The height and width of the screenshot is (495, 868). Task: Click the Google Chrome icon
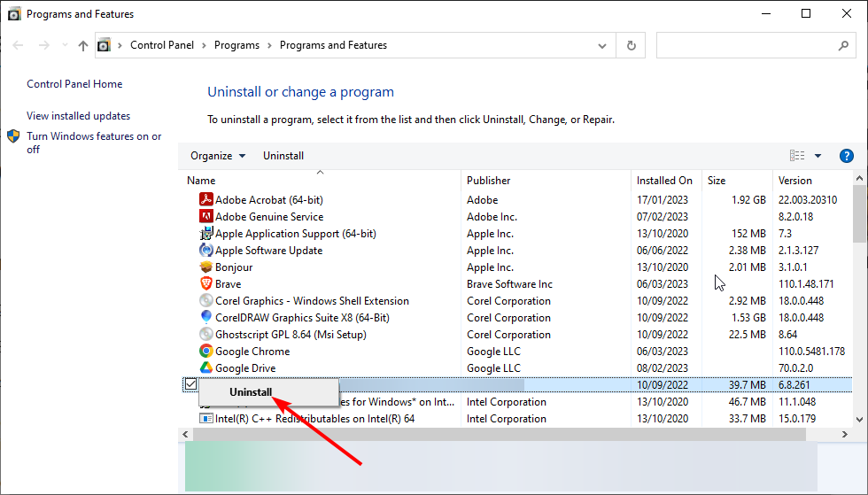[205, 351]
